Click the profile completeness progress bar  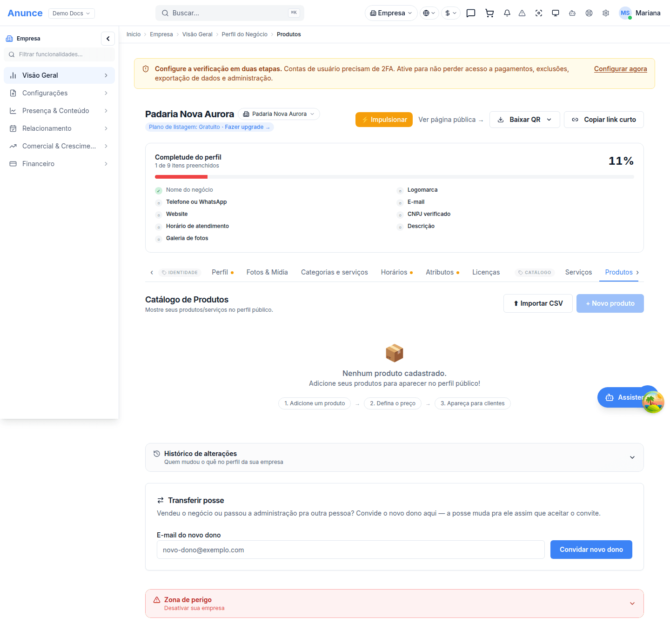coord(395,177)
